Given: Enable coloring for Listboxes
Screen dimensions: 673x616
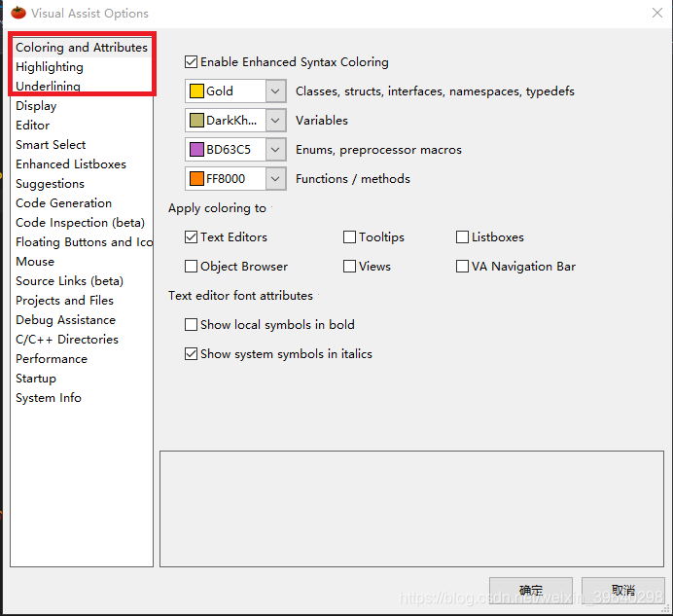Looking at the screenshot, I should (x=462, y=237).
